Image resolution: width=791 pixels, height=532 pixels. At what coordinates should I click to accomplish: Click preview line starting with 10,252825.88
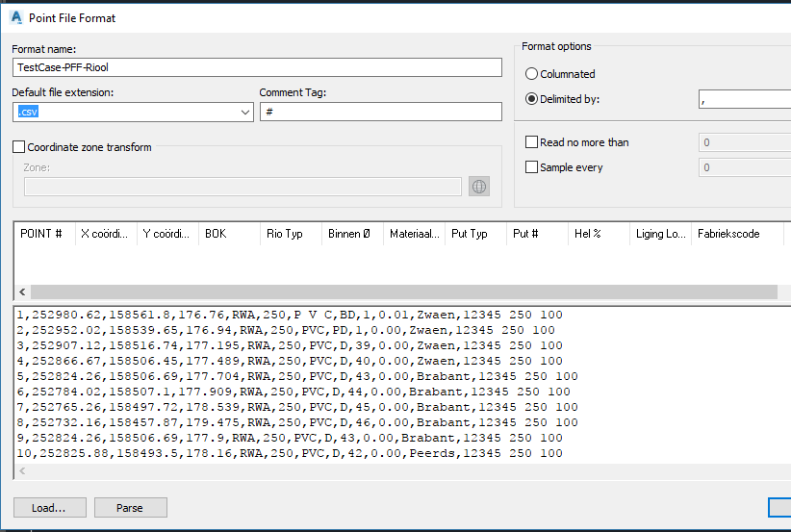click(x=290, y=453)
